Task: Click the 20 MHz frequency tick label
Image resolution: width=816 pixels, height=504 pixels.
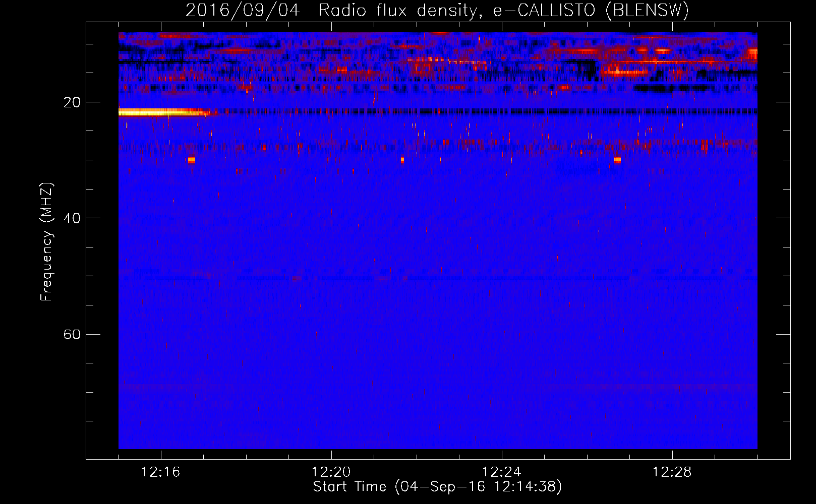Action: (72, 103)
